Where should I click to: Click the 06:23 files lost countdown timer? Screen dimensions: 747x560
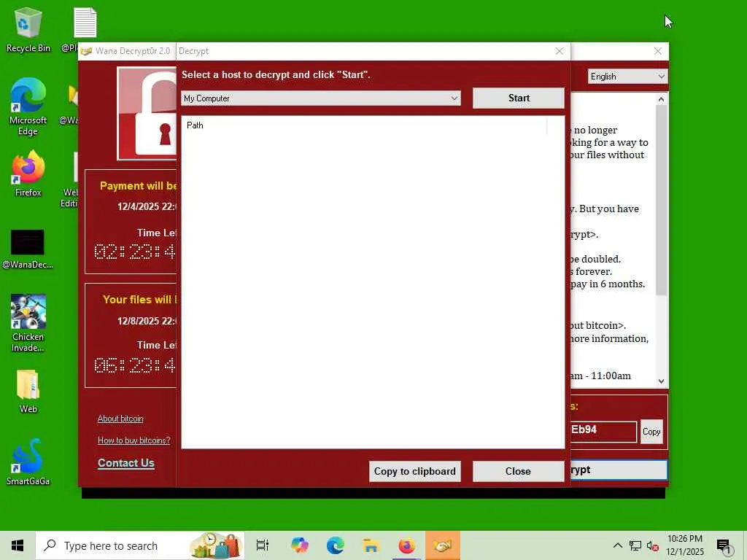click(x=135, y=365)
